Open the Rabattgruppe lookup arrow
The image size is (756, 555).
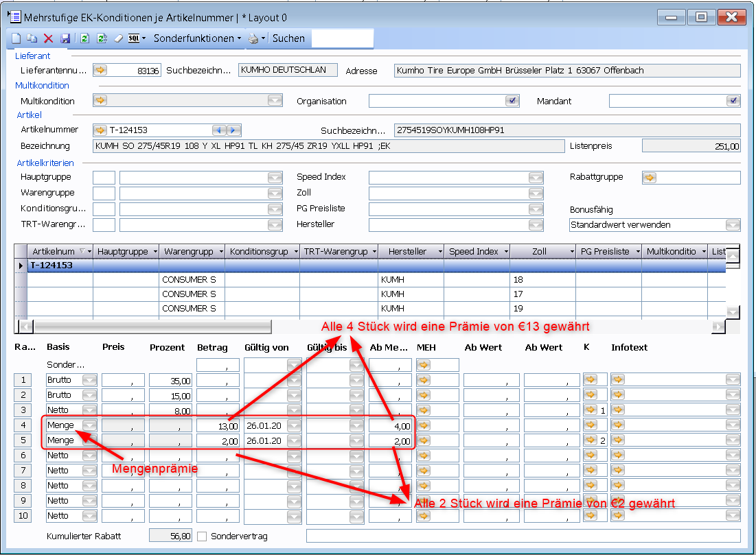point(649,177)
